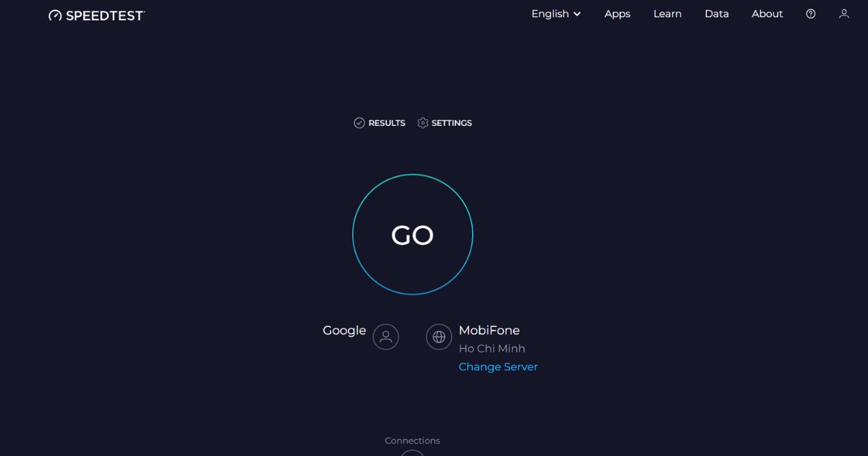Click the Change Server link

(x=498, y=367)
